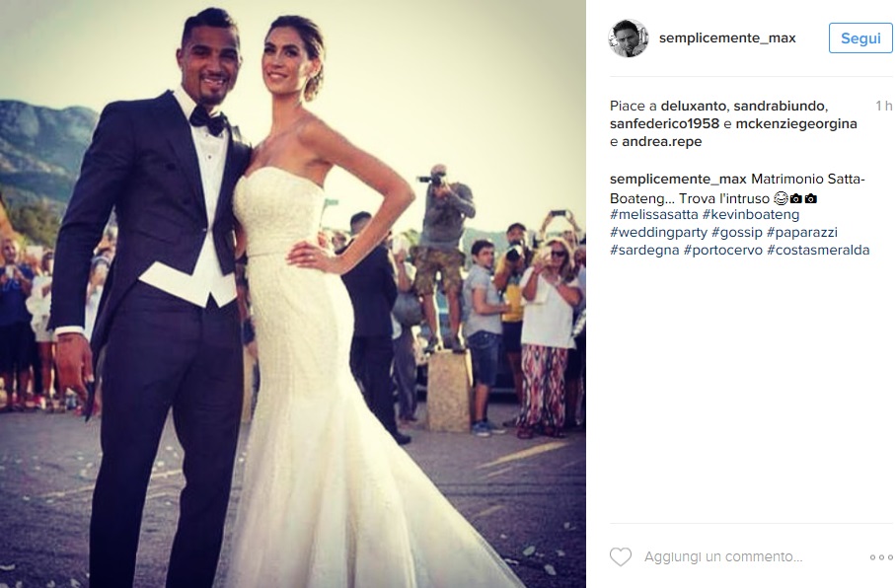Open the three-dot more options menu
Screen dimensions: 895x588
click(881, 557)
